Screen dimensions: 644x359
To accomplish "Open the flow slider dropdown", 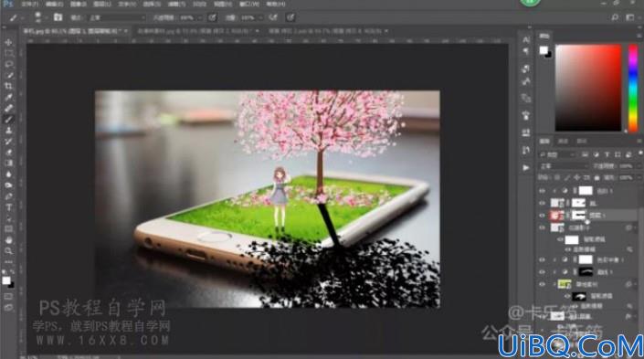I will [260, 17].
